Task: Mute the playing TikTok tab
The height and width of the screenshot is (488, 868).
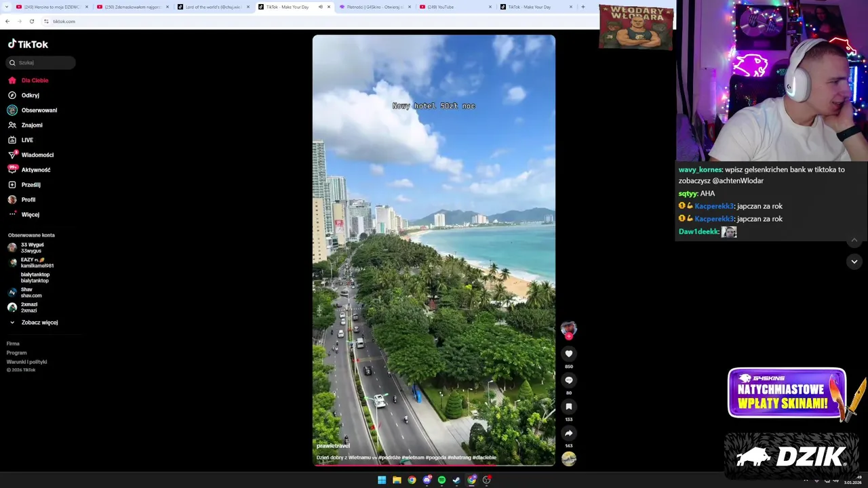Action: 320,7
